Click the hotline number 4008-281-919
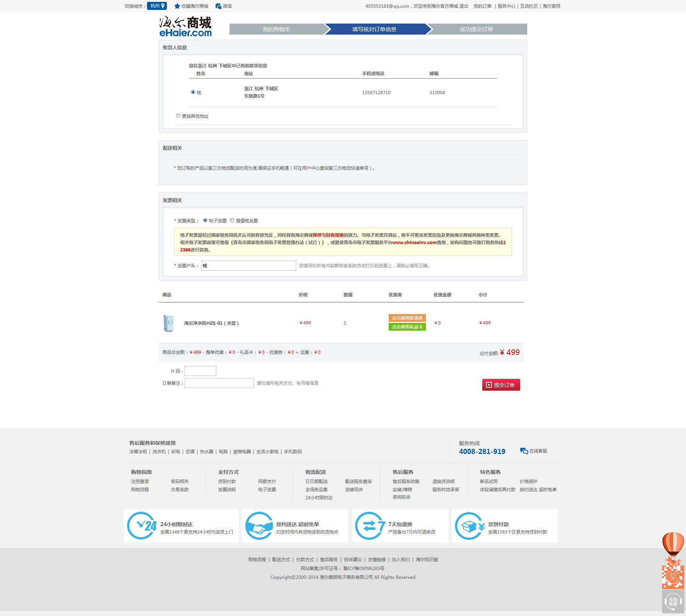Viewport: 686px width, 616px height. [x=482, y=451]
